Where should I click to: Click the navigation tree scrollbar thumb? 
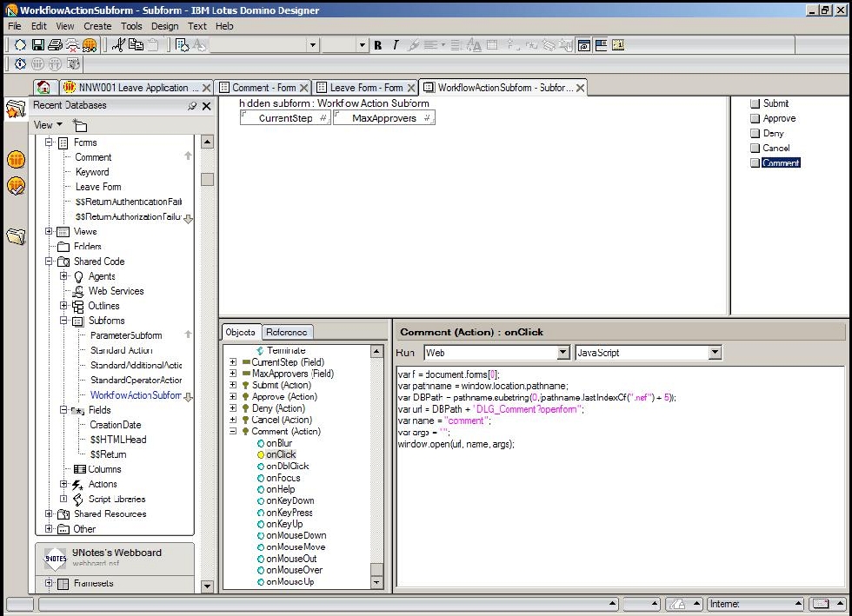tap(207, 179)
